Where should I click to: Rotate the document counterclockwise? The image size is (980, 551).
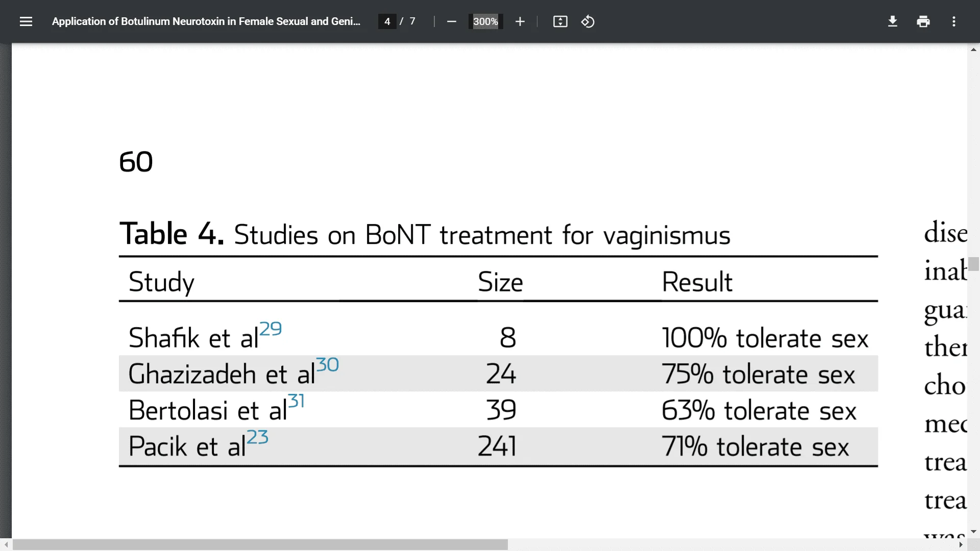coord(587,21)
